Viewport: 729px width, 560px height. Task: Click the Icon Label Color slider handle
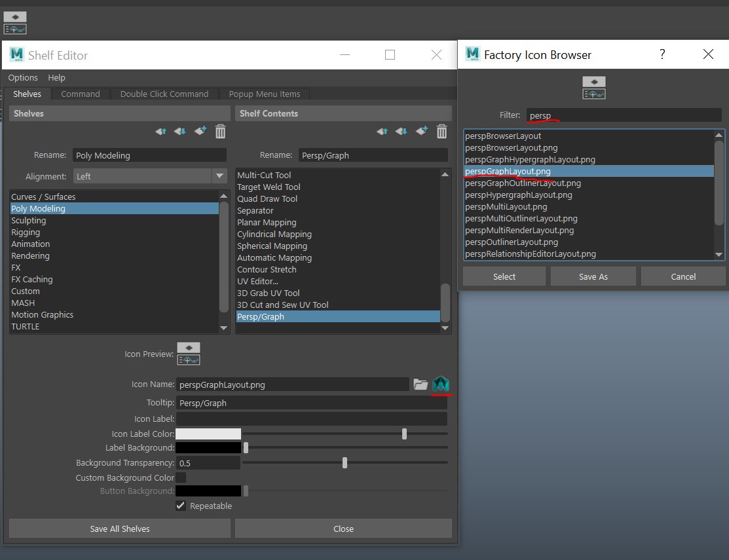[405, 434]
